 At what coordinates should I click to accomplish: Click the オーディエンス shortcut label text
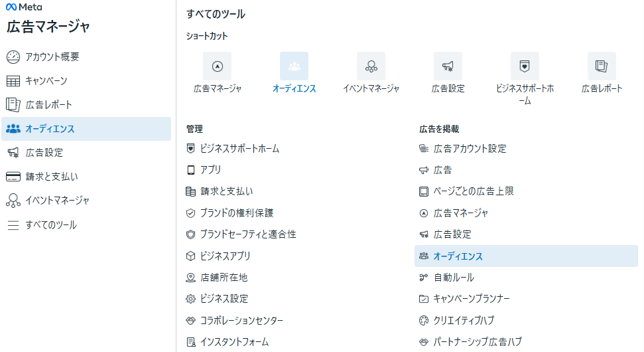coord(294,88)
